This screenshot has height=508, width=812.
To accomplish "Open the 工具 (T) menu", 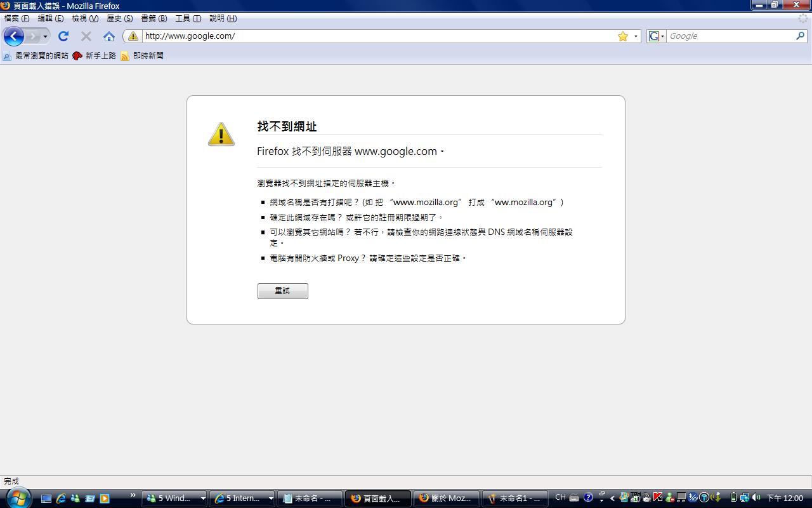I will [188, 18].
